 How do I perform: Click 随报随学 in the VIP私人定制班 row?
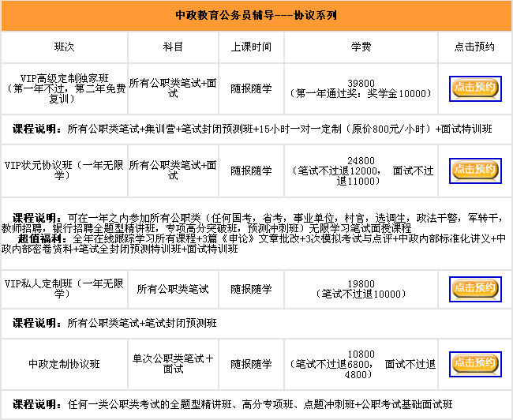[x=251, y=289]
